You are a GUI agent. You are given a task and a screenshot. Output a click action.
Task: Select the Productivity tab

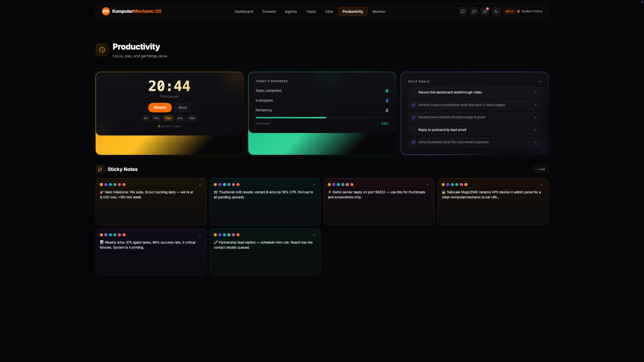pos(353,11)
